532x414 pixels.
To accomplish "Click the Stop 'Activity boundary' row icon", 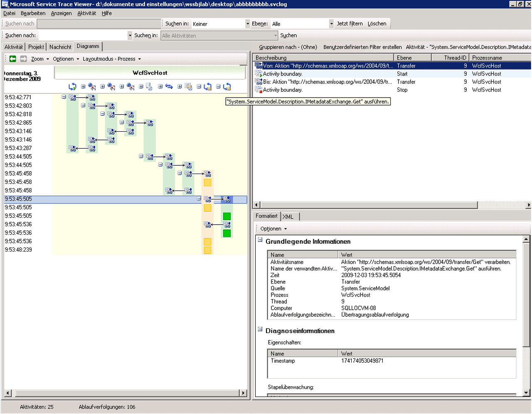I will coord(259,90).
